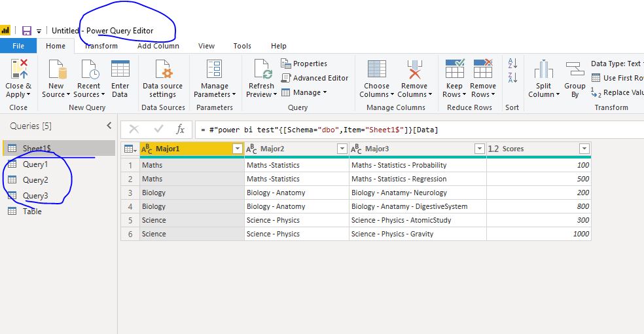Open the Advanced Editor
The image size is (644, 334).
(315, 78)
